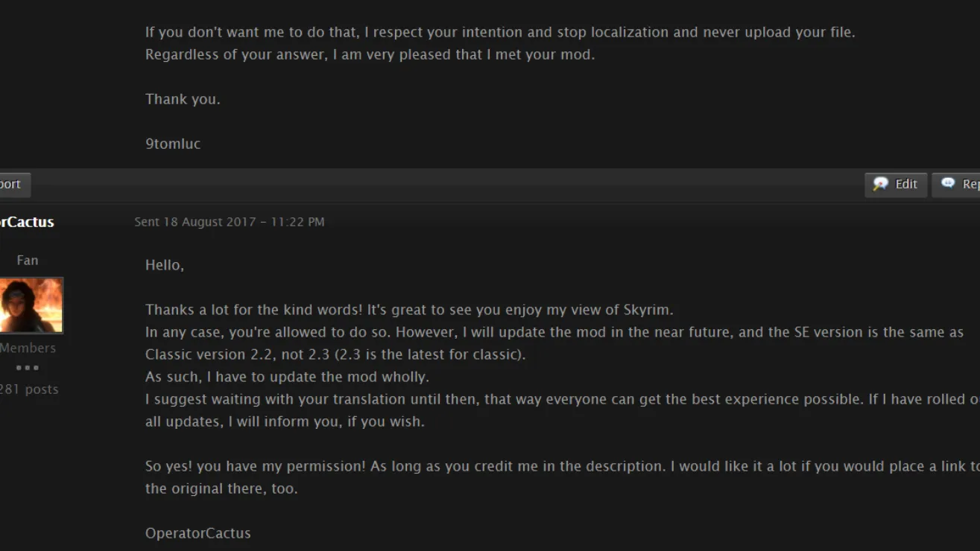Image resolution: width=980 pixels, height=551 pixels.
Task: Click the Reply button's chat bubble icon
Action: (x=948, y=183)
